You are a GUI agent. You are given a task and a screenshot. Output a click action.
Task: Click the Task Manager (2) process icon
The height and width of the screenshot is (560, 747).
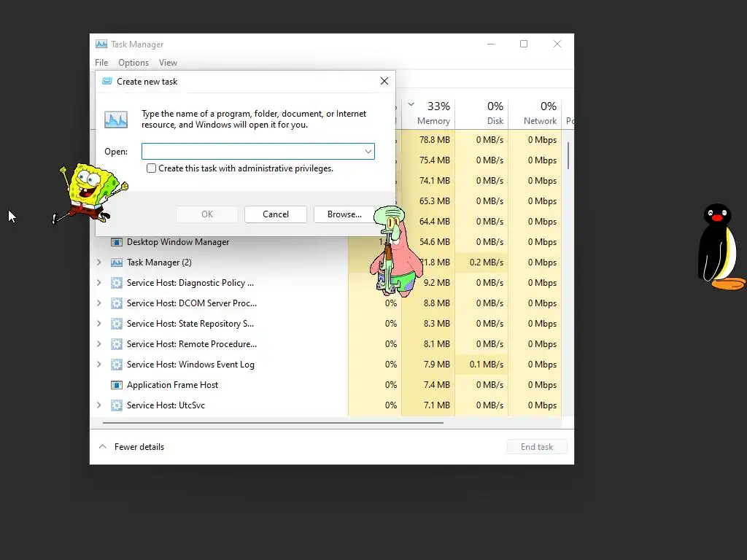pyautogui.click(x=116, y=262)
